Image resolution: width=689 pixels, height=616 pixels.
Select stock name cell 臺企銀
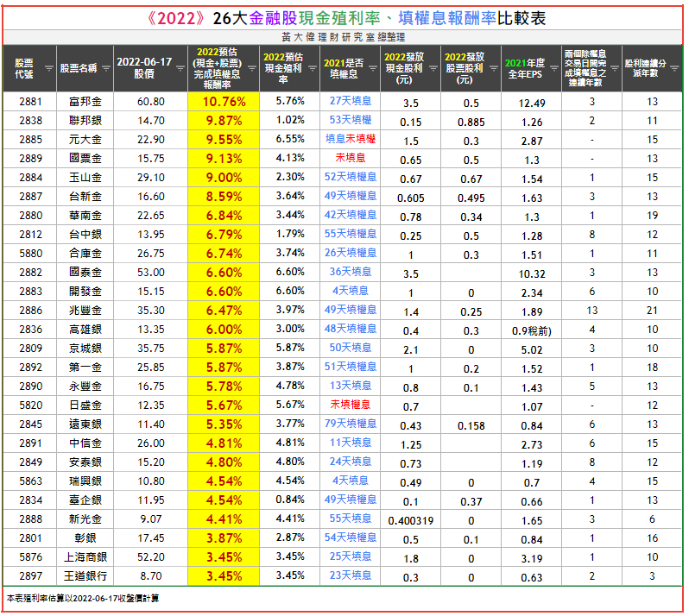pos(85,500)
